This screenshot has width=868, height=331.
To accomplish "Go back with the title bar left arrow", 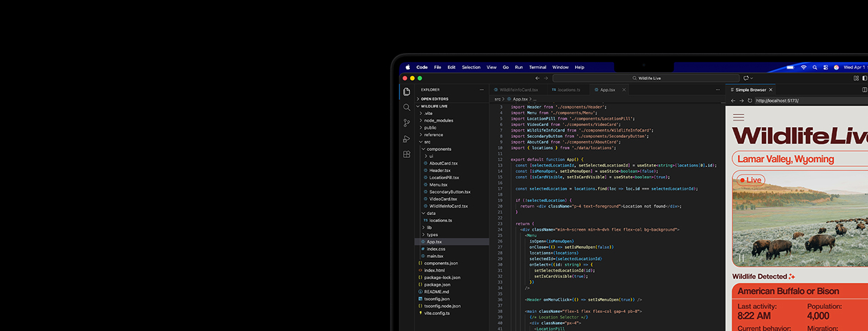I will (x=537, y=78).
